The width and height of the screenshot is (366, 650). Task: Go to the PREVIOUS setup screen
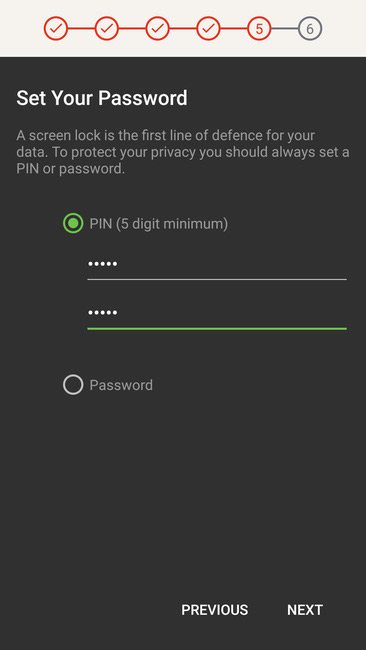click(x=215, y=610)
